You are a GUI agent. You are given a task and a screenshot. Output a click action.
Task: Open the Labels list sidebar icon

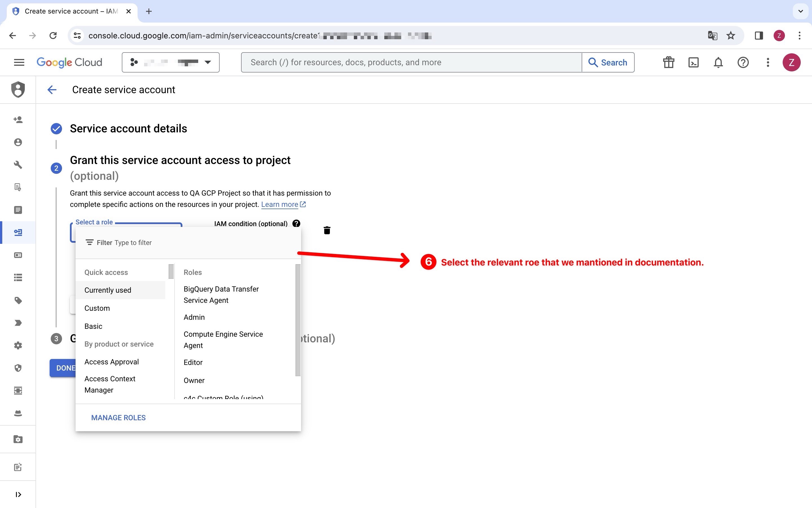[x=18, y=277]
